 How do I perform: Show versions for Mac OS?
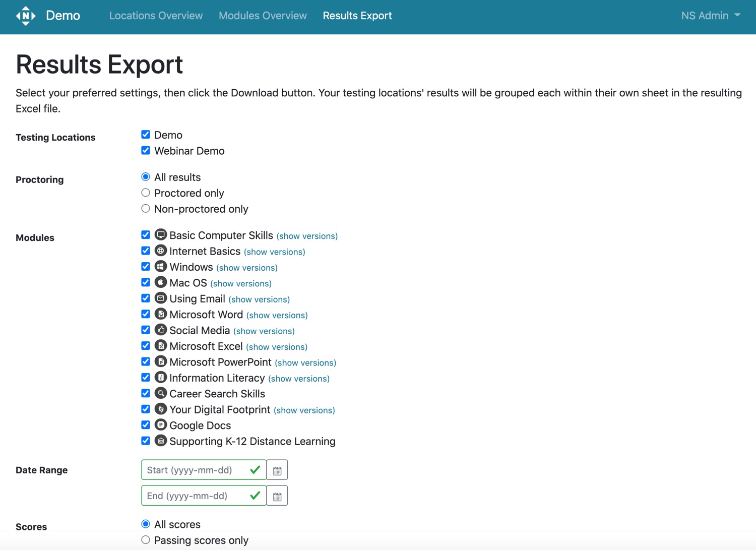coord(241,283)
